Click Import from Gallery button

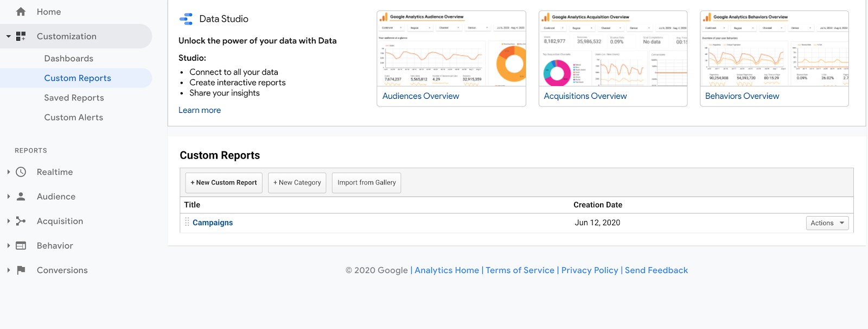coord(367,183)
